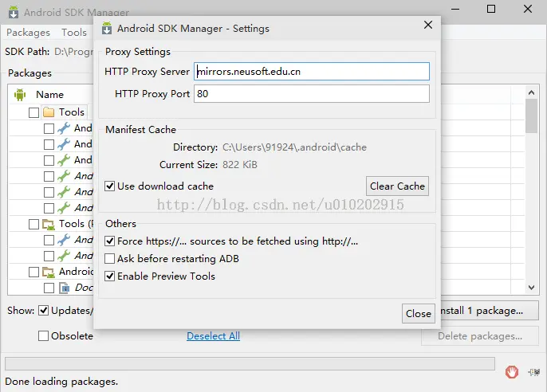Check the Tools (Preview Channel) group checkbox
Image resolution: width=547 pixels, height=392 pixels.
click(33, 224)
